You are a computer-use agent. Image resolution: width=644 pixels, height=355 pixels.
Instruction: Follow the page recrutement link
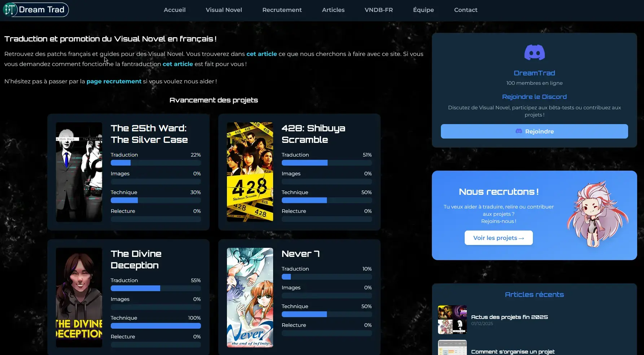click(x=114, y=82)
